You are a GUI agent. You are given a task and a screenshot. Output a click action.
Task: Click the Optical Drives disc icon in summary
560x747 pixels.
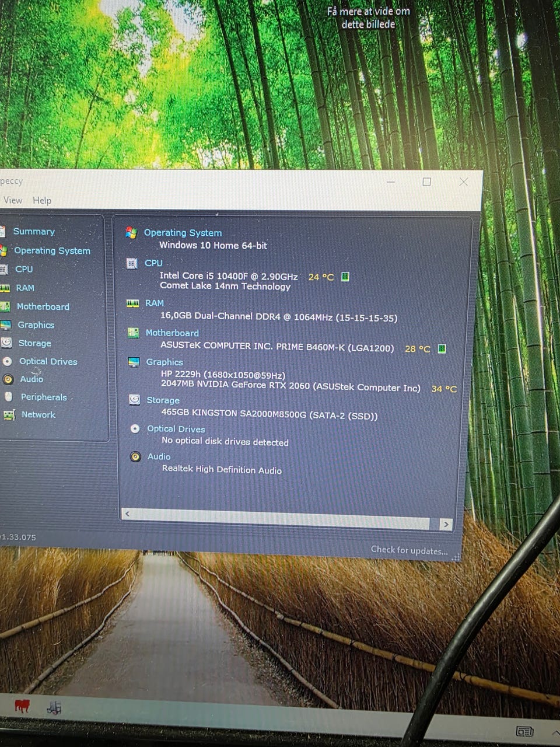[x=135, y=428]
